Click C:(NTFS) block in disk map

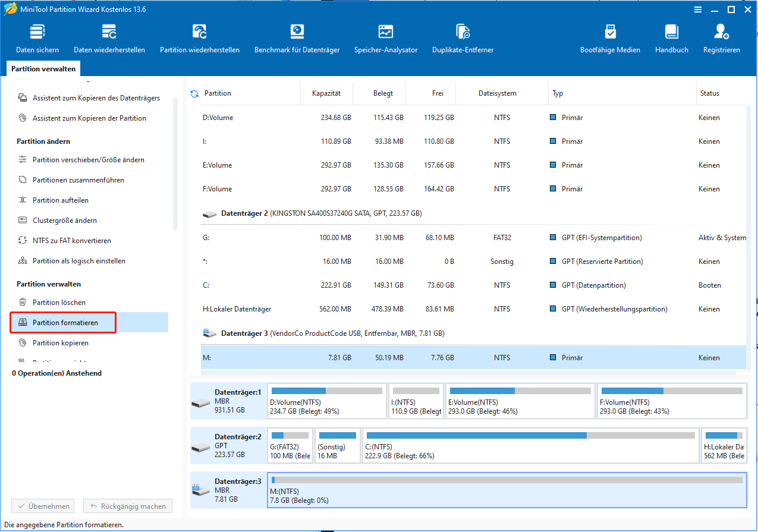[x=530, y=445]
